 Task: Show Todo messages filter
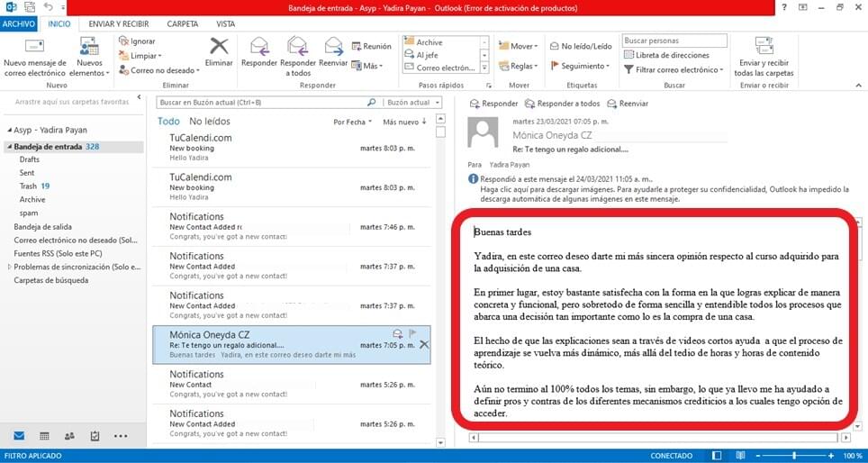point(168,122)
